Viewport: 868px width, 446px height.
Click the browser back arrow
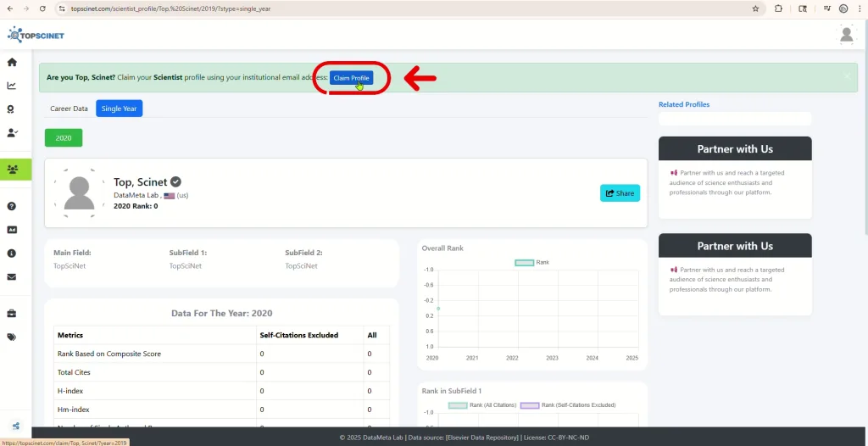[9, 8]
